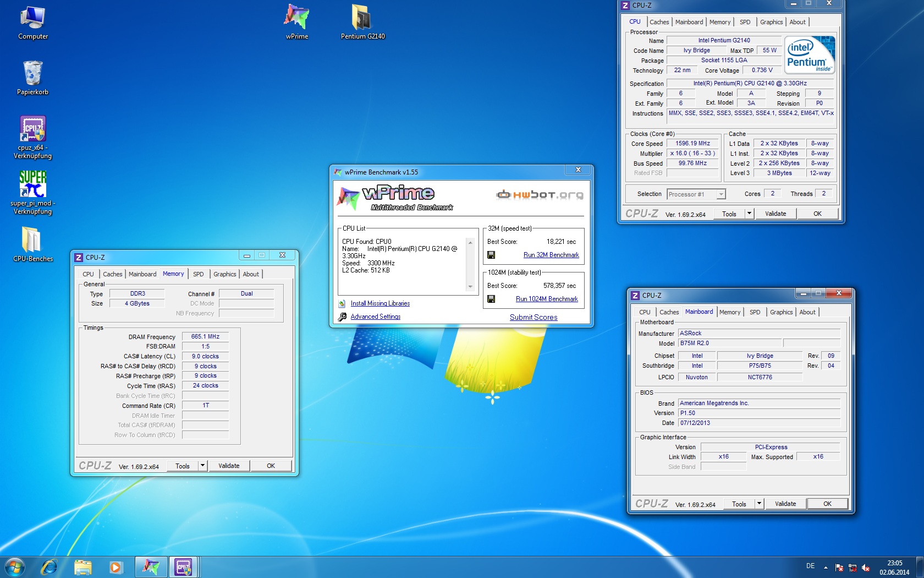Select the cpuz_x64 shortcut on the desktop
The image size is (924, 578).
32,138
